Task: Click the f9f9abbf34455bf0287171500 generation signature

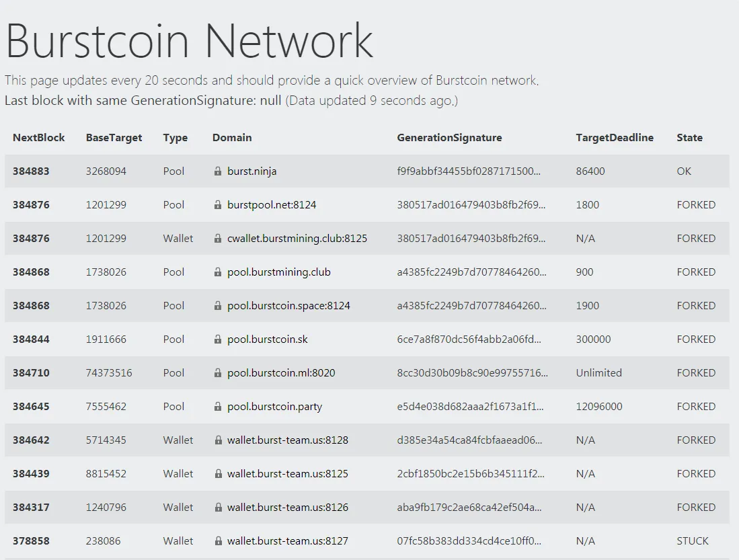Action: coord(469,171)
